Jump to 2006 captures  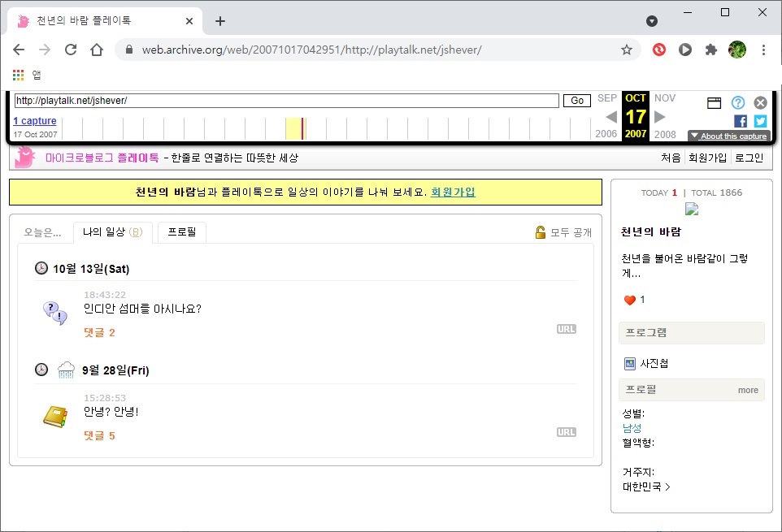(x=606, y=134)
